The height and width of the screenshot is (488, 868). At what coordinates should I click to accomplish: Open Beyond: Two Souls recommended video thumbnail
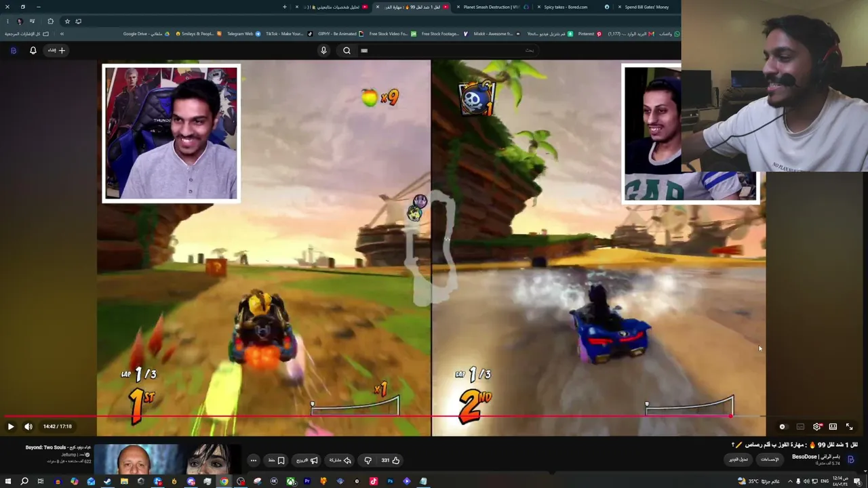pos(167,460)
